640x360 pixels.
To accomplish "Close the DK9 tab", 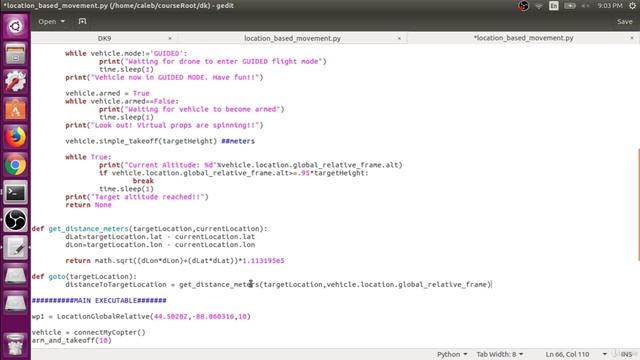I will pyautogui.click(x=170, y=38).
